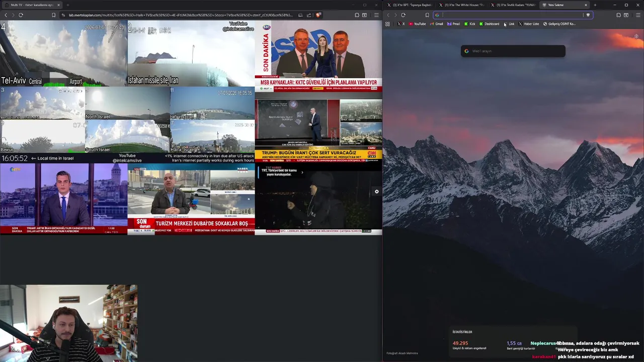
Task: Click the bookmark icon in the right window
Action: point(427,15)
